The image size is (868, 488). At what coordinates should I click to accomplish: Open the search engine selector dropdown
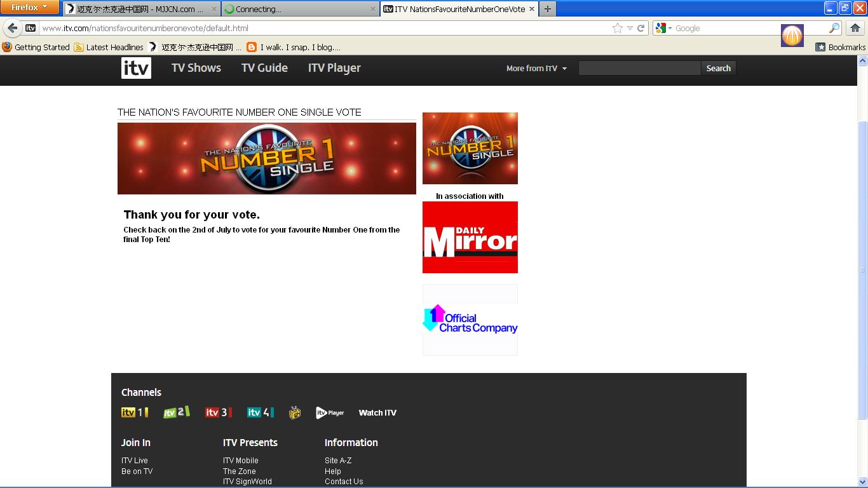(664, 28)
